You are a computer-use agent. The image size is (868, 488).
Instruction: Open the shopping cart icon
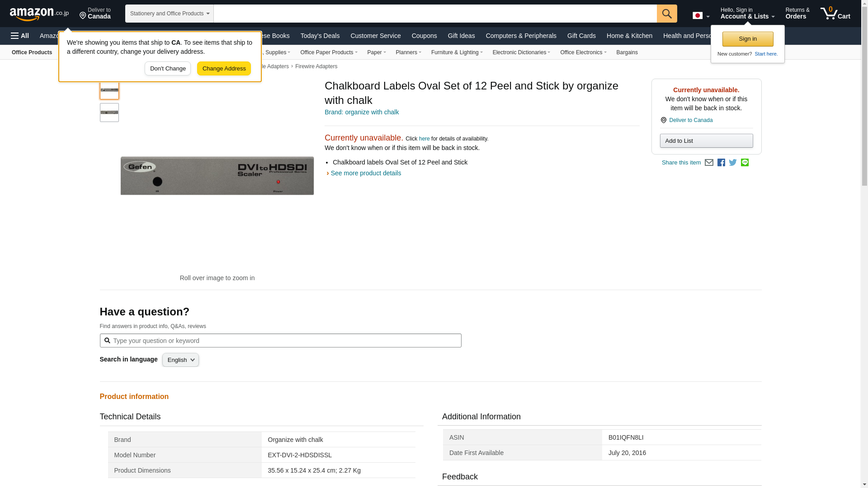click(x=835, y=14)
